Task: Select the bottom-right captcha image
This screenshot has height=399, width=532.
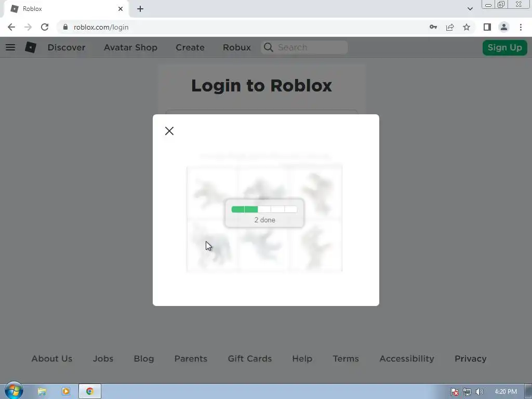Action: [x=316, y=245]
